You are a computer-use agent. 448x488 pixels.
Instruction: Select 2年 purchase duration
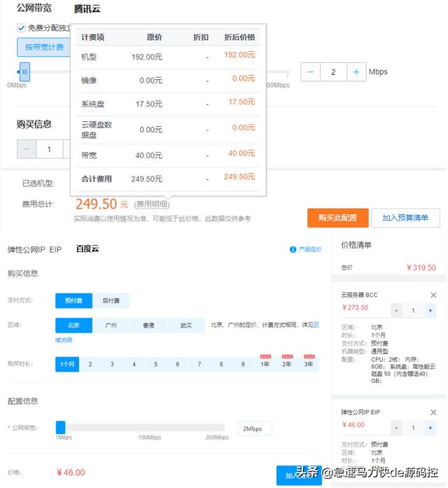coord(286,364)
